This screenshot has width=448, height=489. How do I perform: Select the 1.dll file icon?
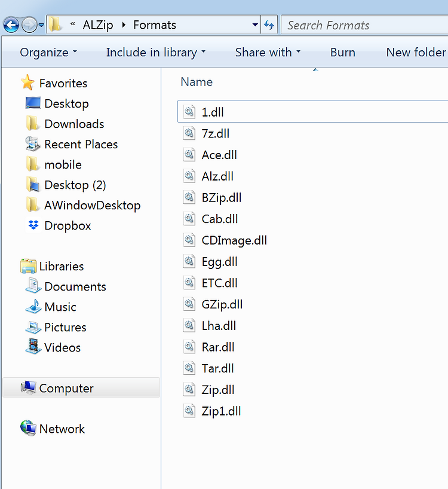tap(189, 112)
